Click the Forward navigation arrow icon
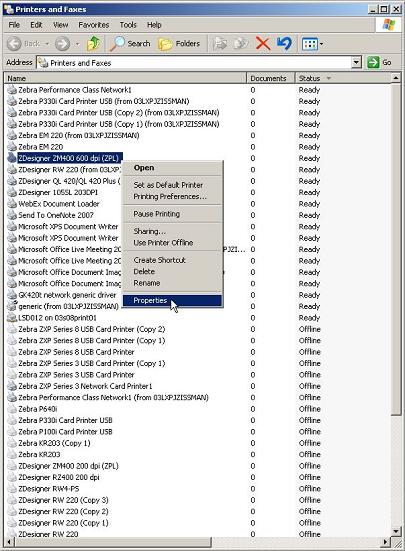 click(x=63, y=44)
